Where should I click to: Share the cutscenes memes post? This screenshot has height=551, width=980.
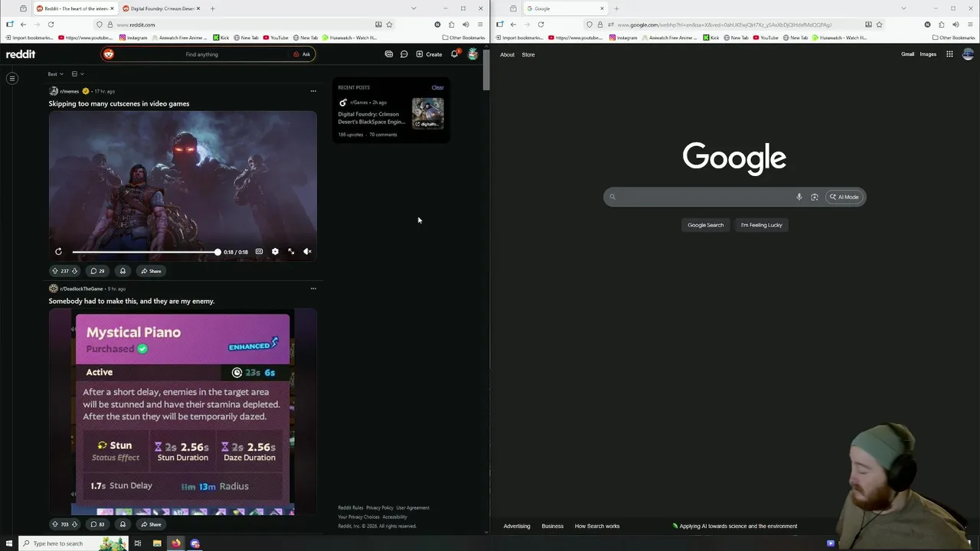tap(151, 271)
